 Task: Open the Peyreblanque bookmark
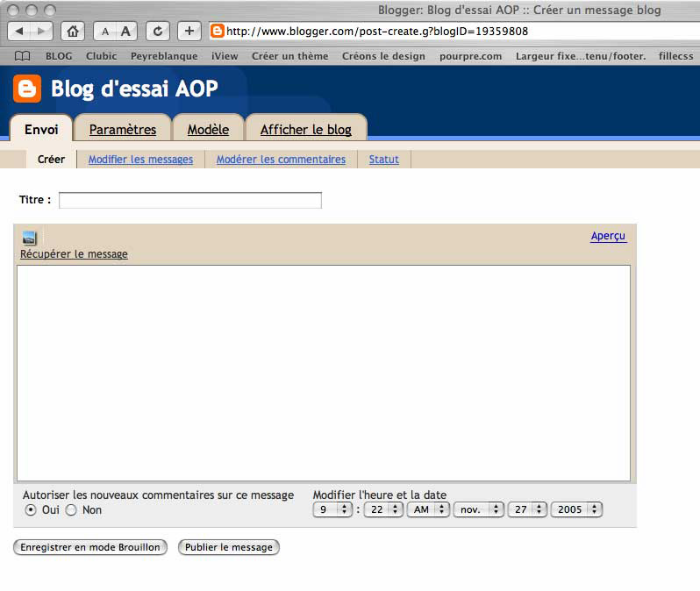pyautogui.click(x=164, y=56)
